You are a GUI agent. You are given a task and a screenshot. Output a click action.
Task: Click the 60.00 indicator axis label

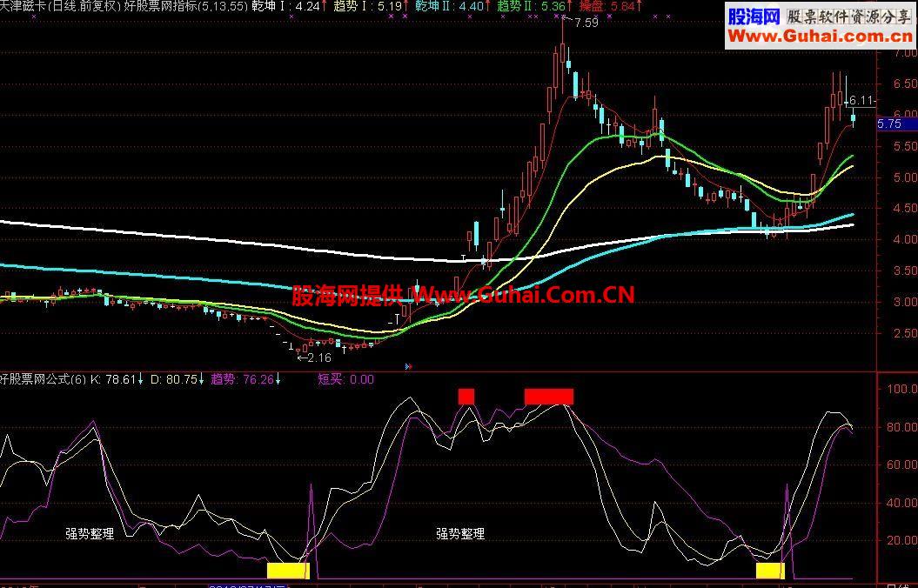tap(902, 465)
